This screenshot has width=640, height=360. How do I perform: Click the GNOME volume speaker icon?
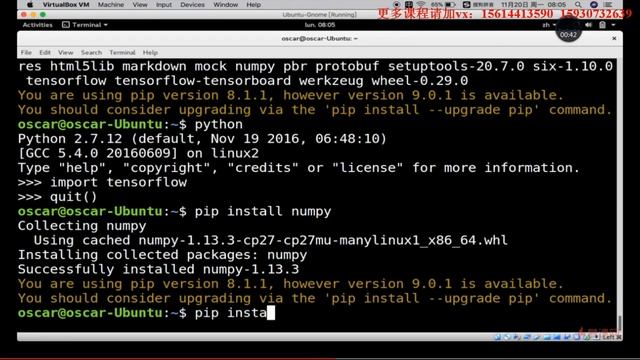pos(588,25)
